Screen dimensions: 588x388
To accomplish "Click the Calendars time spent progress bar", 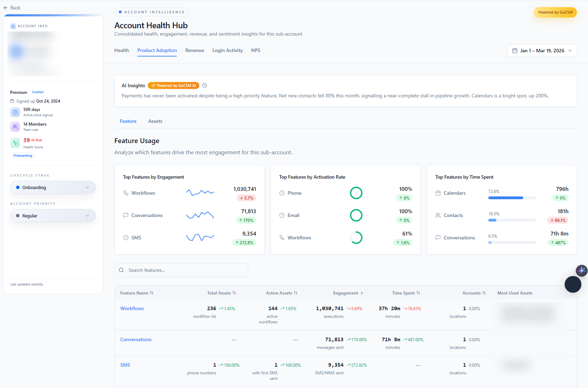I will click(512, 198).
